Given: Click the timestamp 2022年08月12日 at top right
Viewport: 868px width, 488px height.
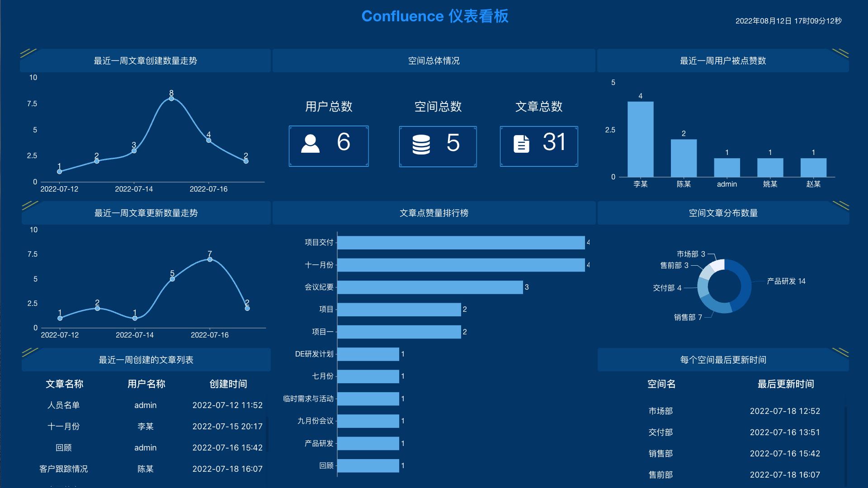Looking at the screenshot, I should pos(788,20).
